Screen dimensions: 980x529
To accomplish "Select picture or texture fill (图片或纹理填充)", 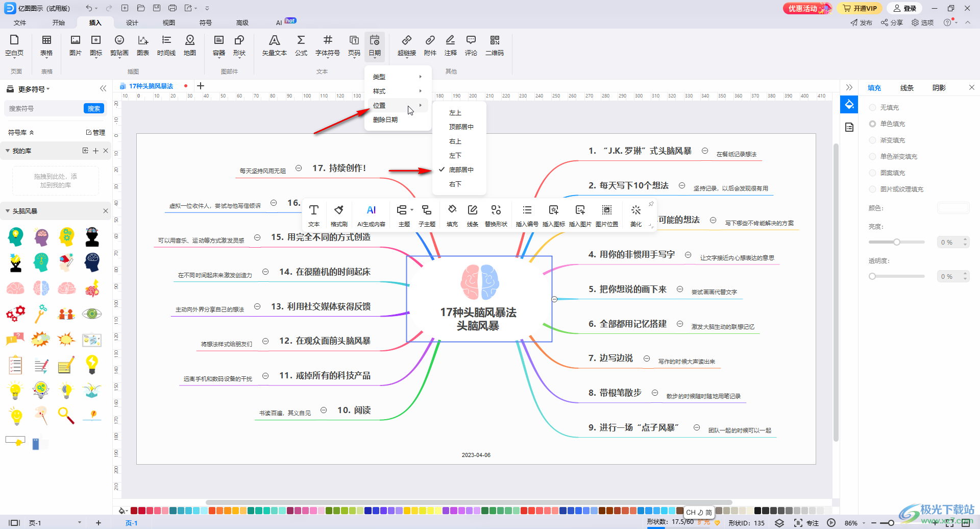I will pyautogui.click(x=896, y=189).
